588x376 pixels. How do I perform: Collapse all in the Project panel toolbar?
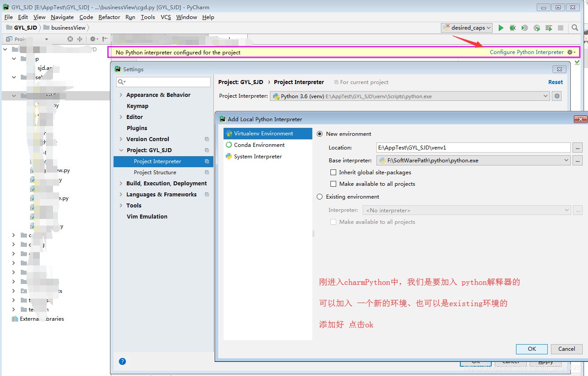tap(80, 39)
